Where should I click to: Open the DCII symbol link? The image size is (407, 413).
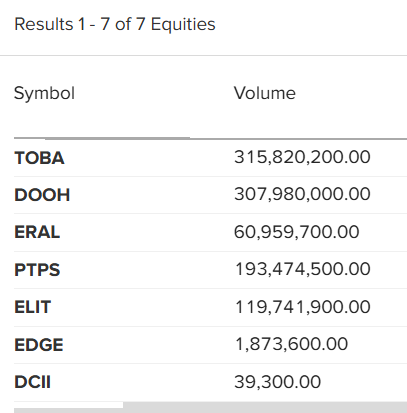point(33,382)
